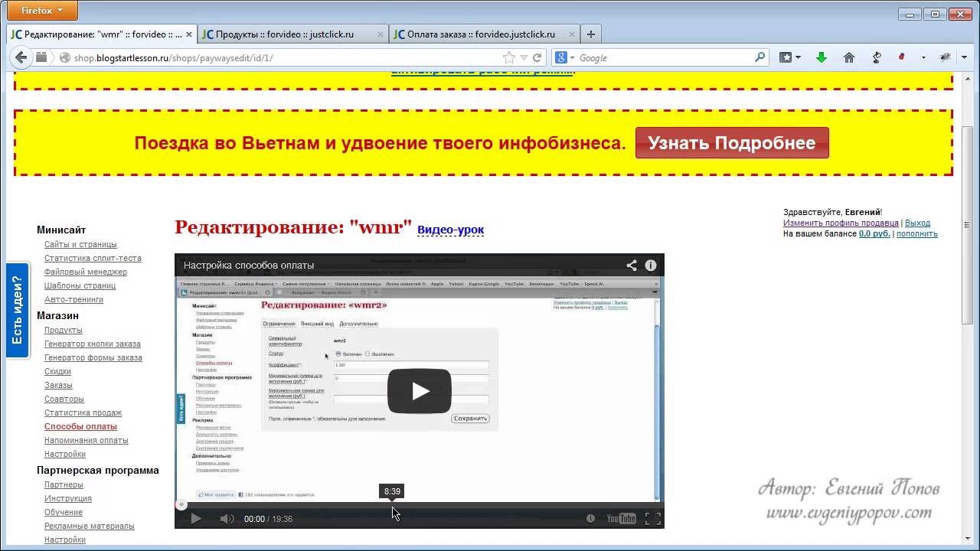Open 'Рекламные материалы' sidebar link

[x=90, y=526]
